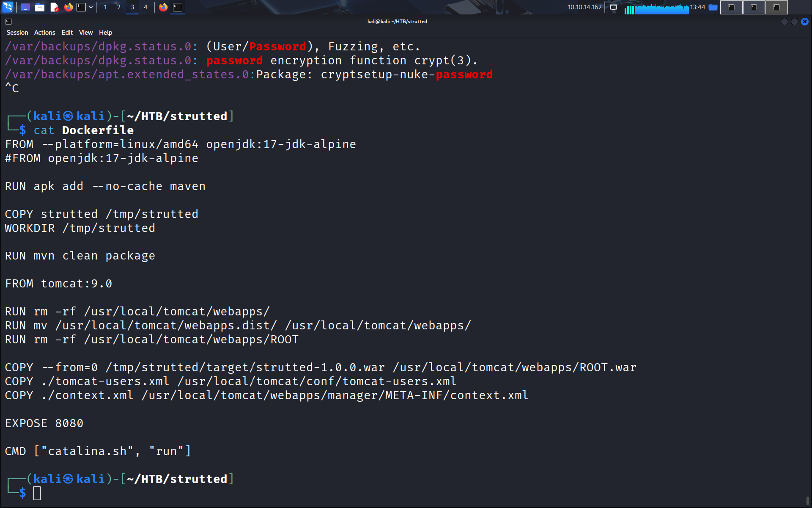Switch to workspace 2
This screenshot has width=812, height=508.
click(119, 7)
